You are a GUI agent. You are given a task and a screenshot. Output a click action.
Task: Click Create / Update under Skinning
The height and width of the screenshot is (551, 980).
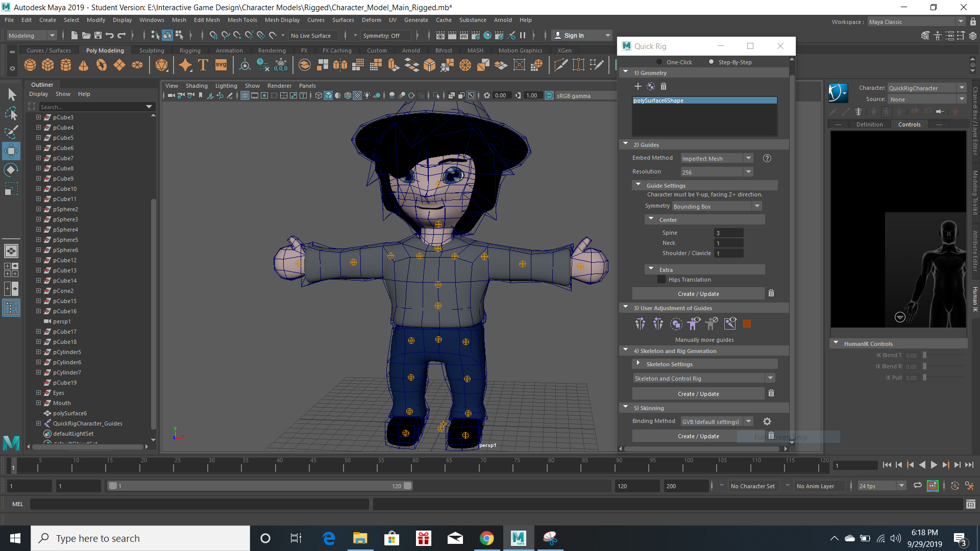698,436
